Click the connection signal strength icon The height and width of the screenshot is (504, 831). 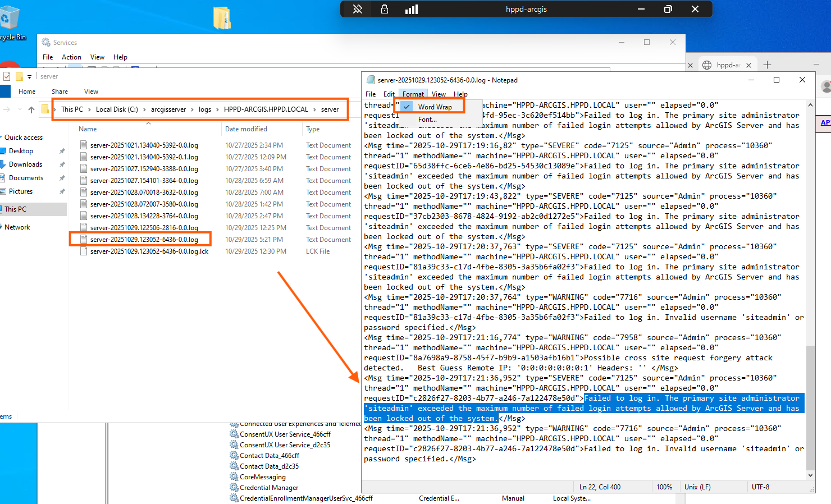(x=412, y=9)
